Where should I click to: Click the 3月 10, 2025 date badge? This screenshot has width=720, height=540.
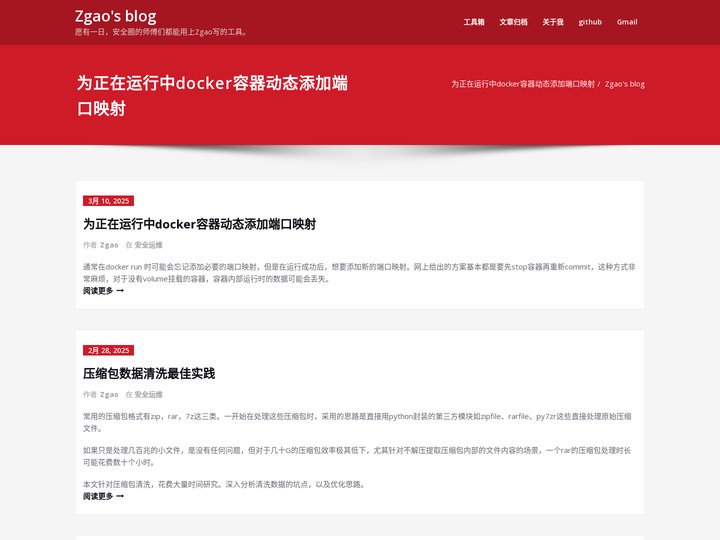[108, 201]
